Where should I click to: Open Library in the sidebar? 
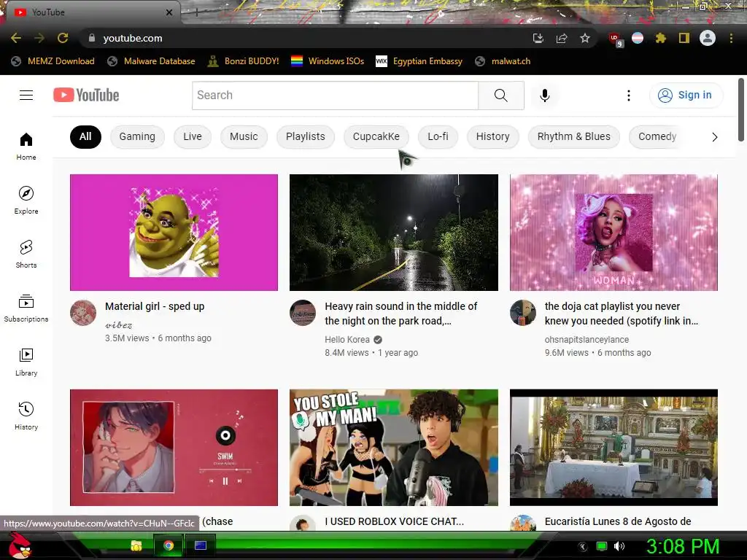pyautogui.click(x=26, y=362)
